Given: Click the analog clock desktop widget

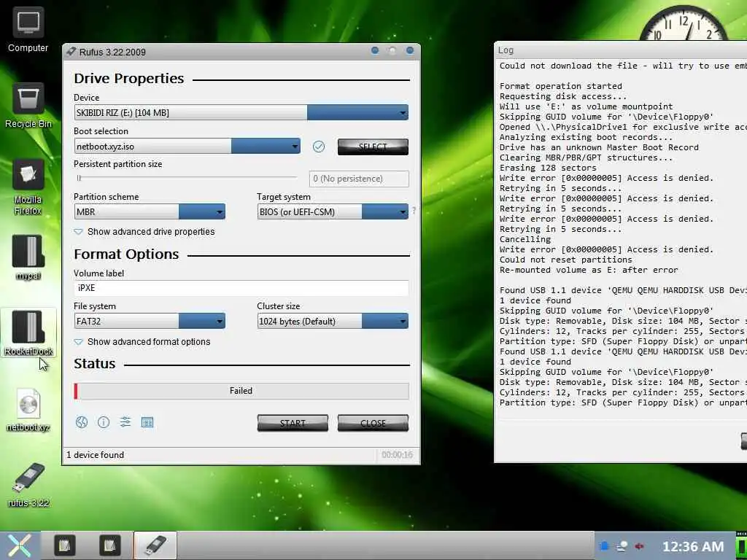Looking at the screenshot, I should (684, 23).
